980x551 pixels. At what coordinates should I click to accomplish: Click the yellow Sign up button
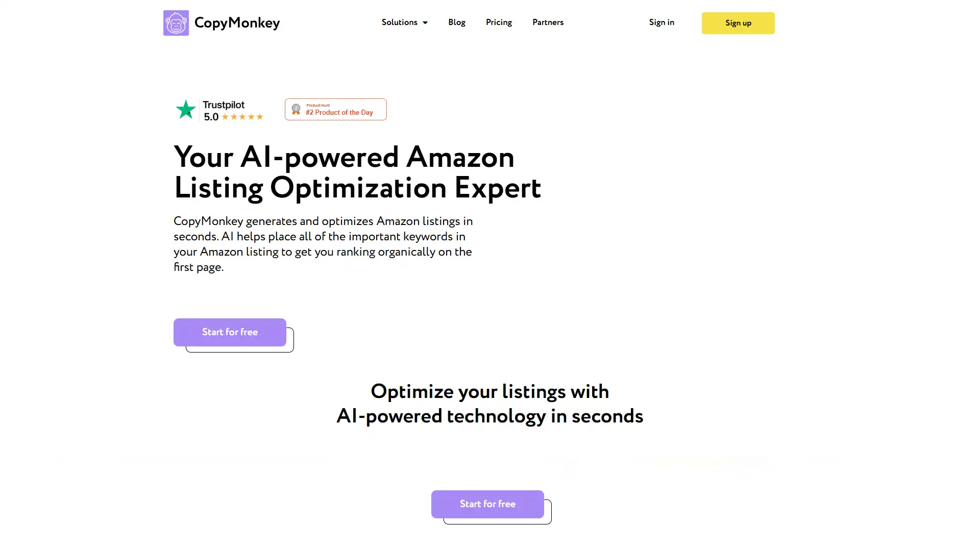pyautogui.click(x=739, y=23)
